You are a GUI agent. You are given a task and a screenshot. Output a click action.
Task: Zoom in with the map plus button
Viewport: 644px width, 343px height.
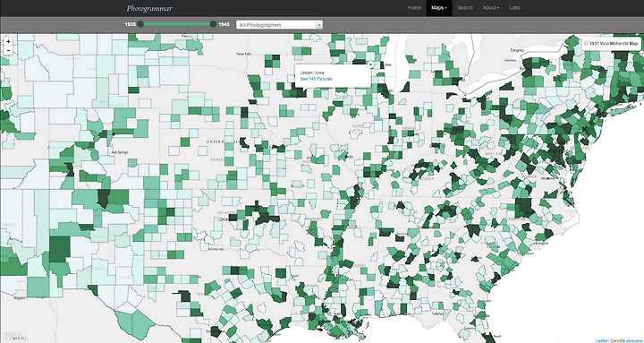tap(8, 42)
